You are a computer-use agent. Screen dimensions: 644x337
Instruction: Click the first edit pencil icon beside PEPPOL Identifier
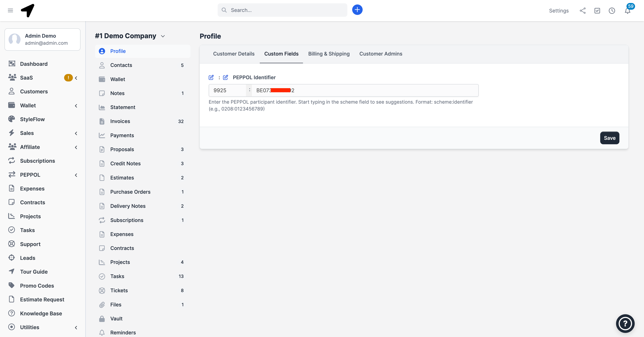tap(211, 78)
